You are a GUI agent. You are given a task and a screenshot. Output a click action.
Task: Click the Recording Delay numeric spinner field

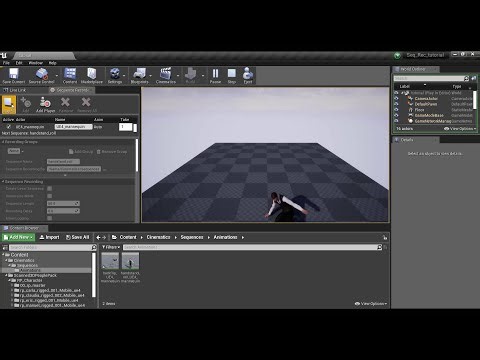63,211
